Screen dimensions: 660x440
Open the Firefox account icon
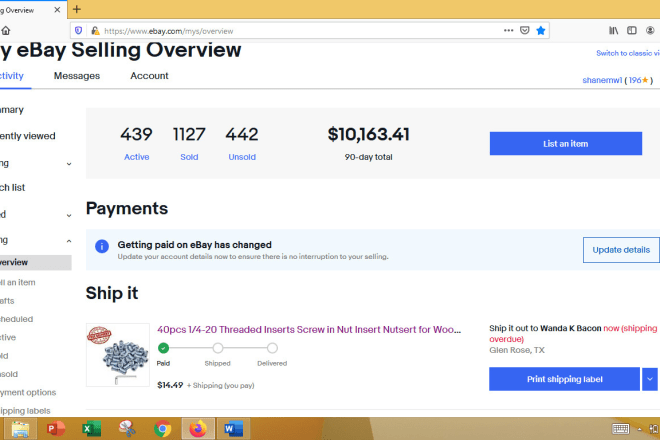pyautogui.click(x=650, y=30)
